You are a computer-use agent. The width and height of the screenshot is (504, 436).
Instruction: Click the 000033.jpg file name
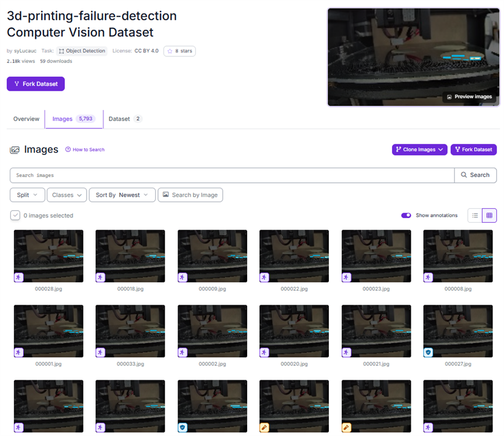[130, 364]
